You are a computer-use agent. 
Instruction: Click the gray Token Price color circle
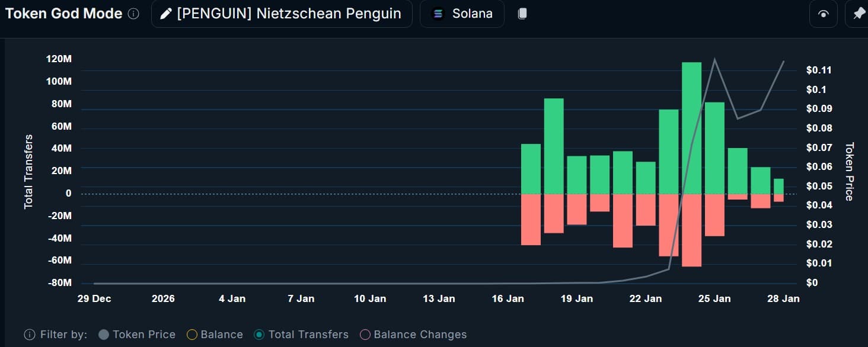[103, 335]
